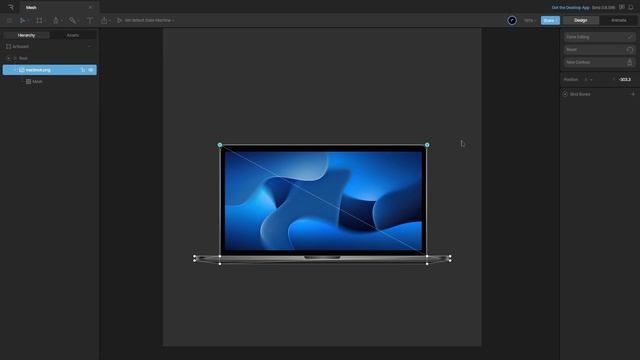Choose the Bone tool
The image size is (640, 360).
72,20
